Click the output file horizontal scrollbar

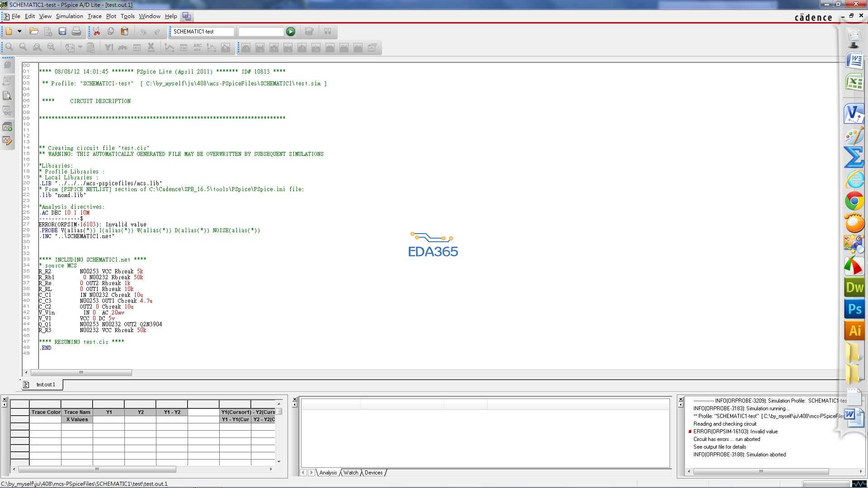point(81,373)
